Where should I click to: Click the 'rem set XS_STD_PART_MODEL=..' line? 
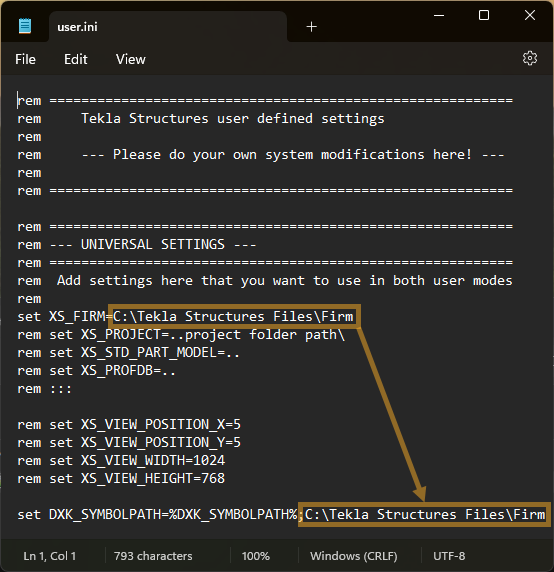pos(128,353)
